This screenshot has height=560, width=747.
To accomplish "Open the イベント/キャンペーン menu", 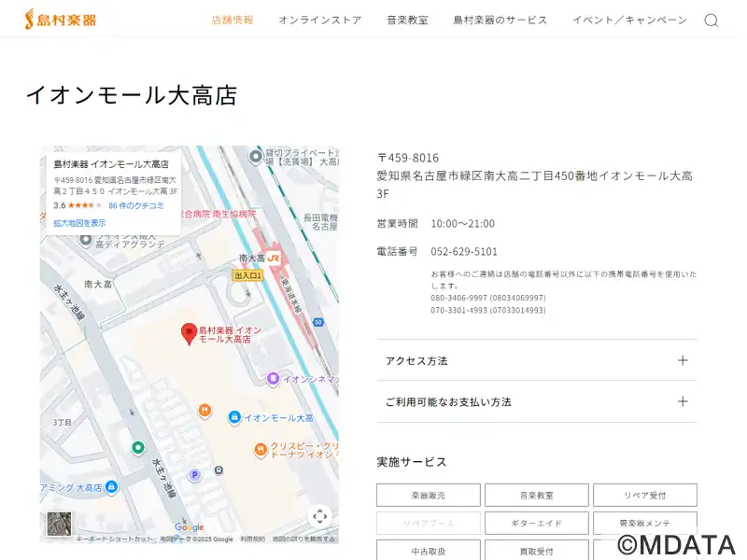I will click(629, 20).
